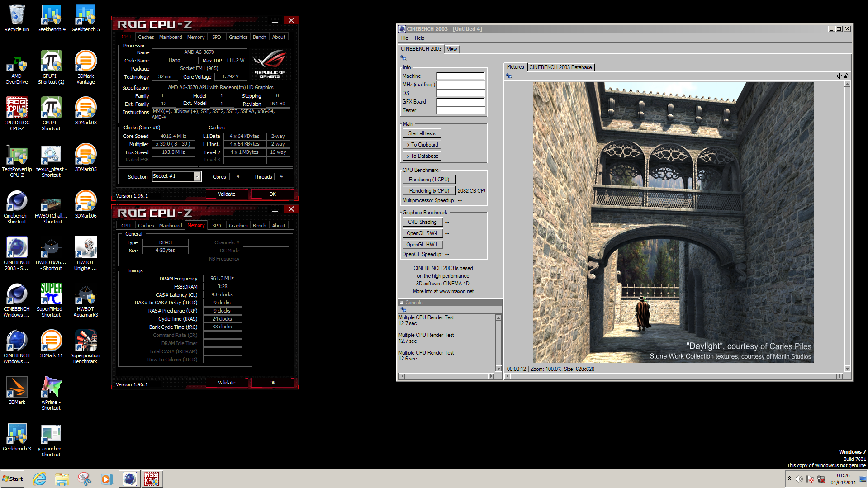Viewport: 868px width, 488px height.
Task: Run OpenGL HW-L benchmark
Action: tap(422, 245)
